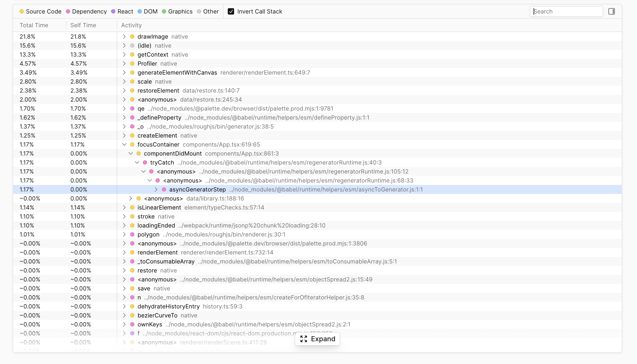Expand anonymous data/library.ts row chevron

tap(130, 198)
